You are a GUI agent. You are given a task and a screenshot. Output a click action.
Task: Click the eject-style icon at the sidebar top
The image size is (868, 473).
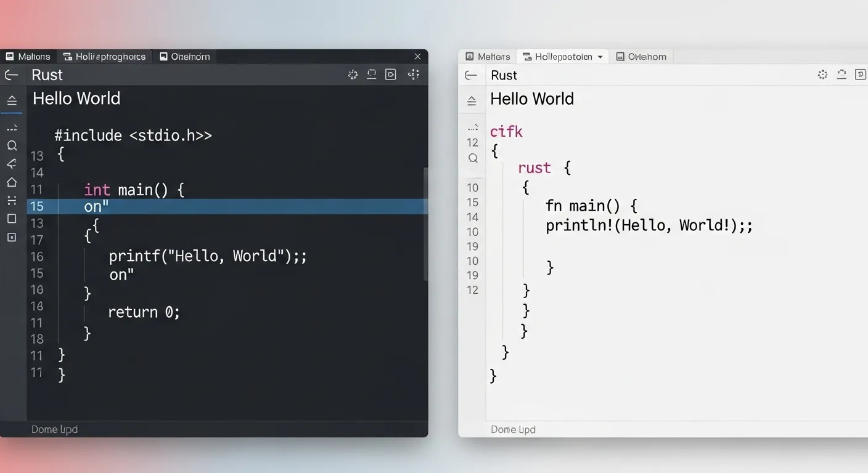pos(12,100)
